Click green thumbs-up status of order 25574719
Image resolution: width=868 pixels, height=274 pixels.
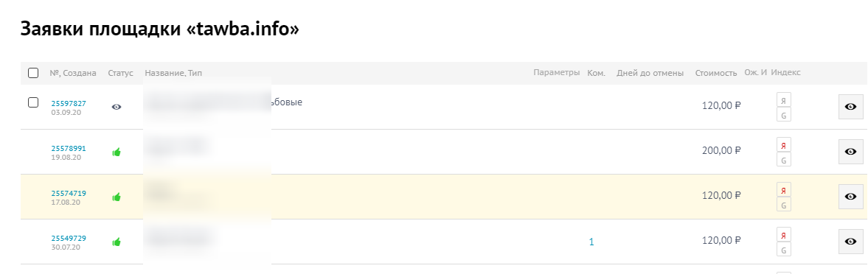click(117, 197)
